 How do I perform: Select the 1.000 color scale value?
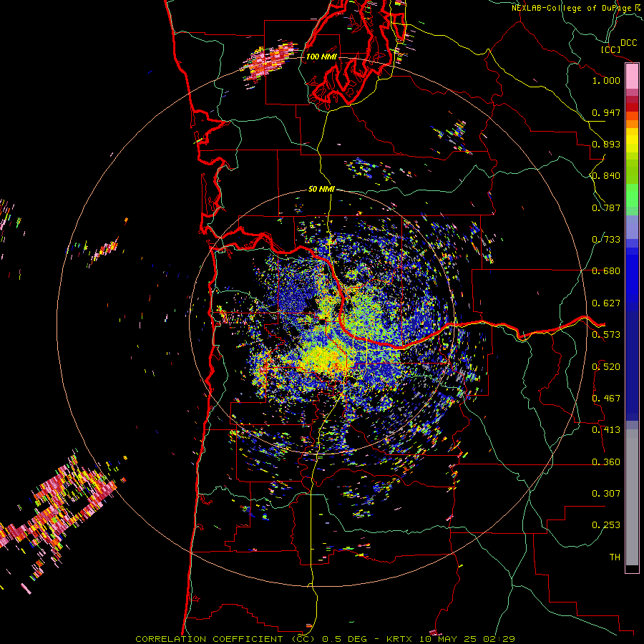pyautogui.click(x=606, y=80)
